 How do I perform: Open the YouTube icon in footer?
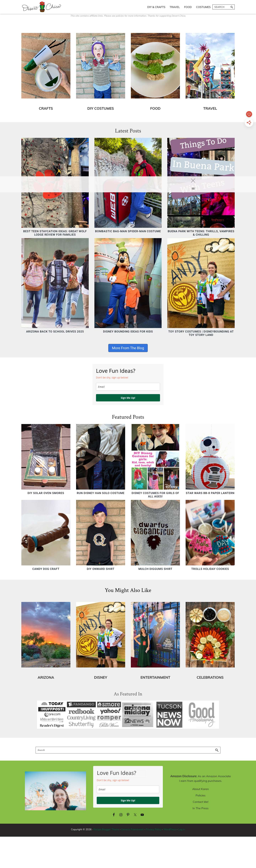point(142,815)
